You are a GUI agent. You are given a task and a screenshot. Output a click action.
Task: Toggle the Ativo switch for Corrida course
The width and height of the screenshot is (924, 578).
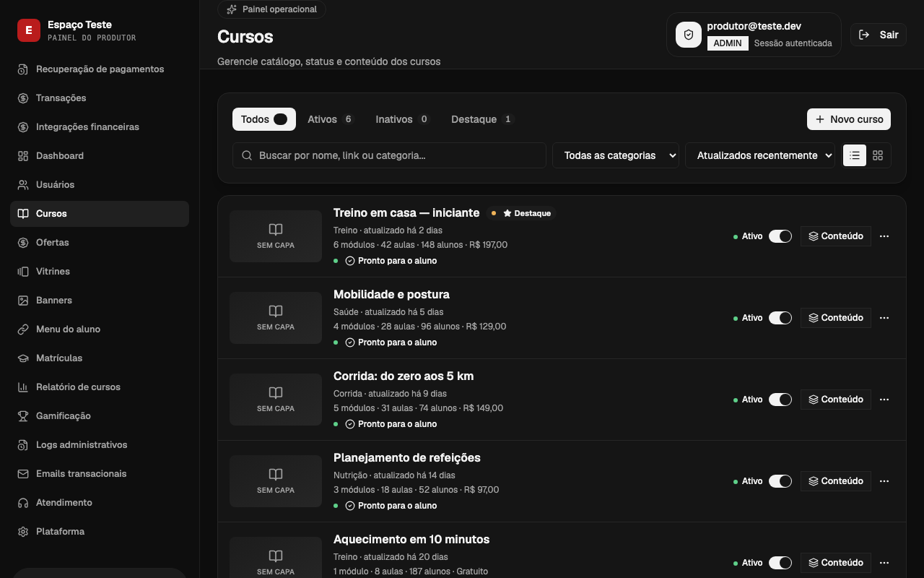[780, 400]
